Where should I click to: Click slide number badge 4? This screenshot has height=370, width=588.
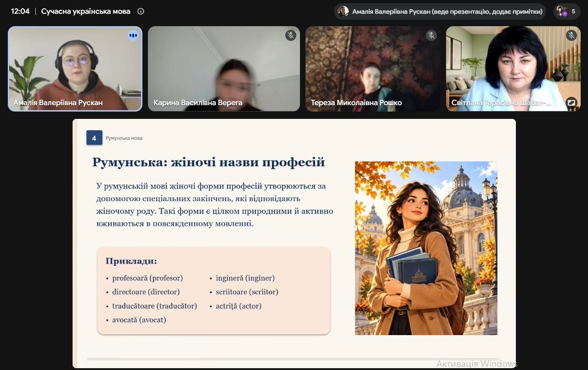[x=94, y=138]
